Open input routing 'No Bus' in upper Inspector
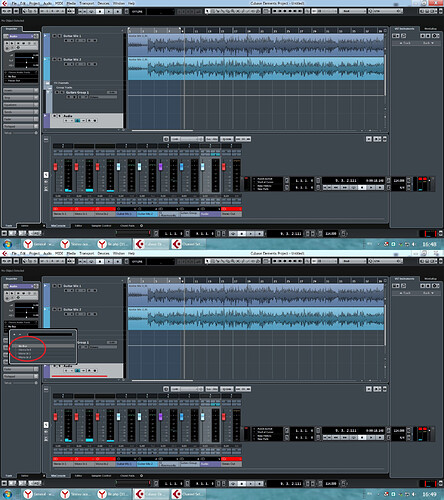The height and width of the screenshot is (500, 444). click(21, 76)
